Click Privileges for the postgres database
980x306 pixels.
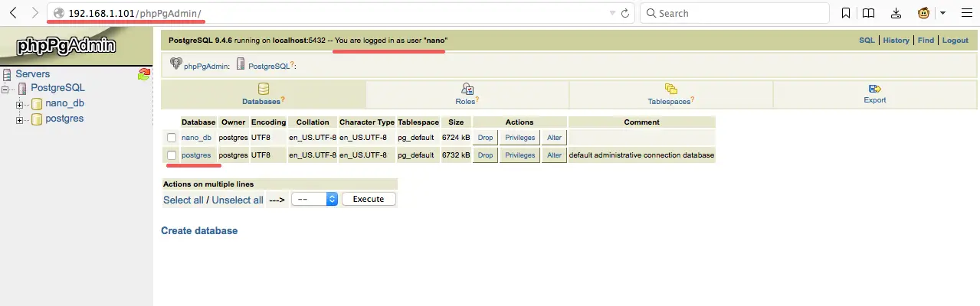coord(520,155)
